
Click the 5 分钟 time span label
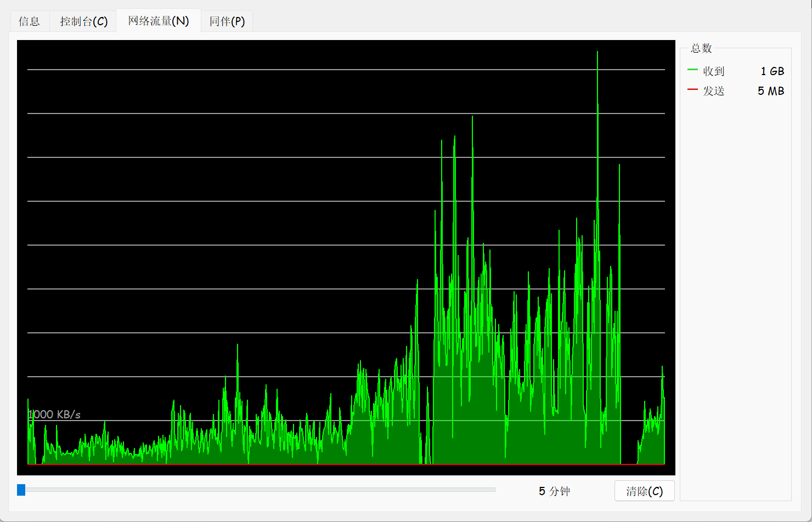click(554, 491)
